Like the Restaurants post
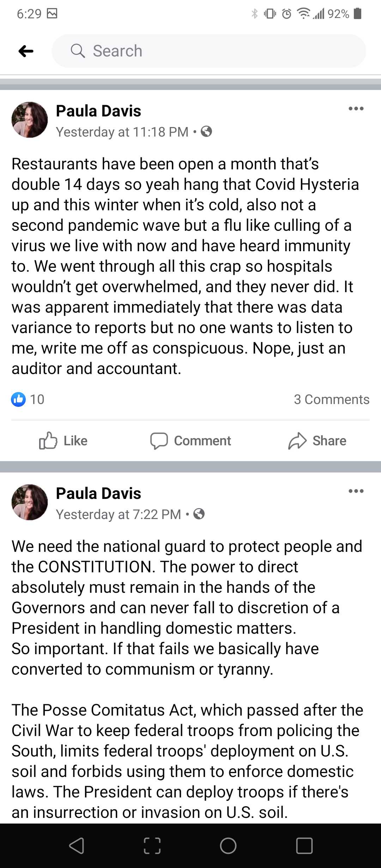This screenshot has height=868, width=381. (64, 441)
